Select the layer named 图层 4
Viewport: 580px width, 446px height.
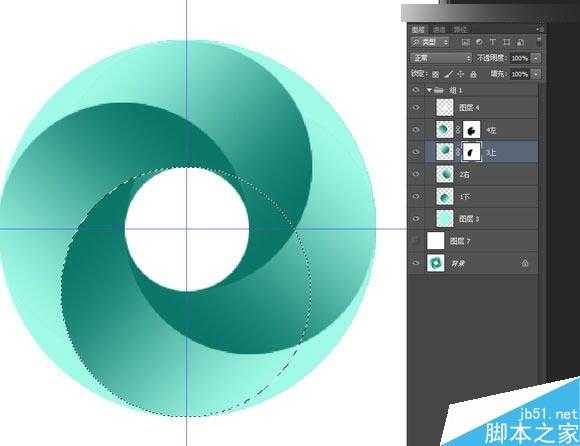(469, 108)
